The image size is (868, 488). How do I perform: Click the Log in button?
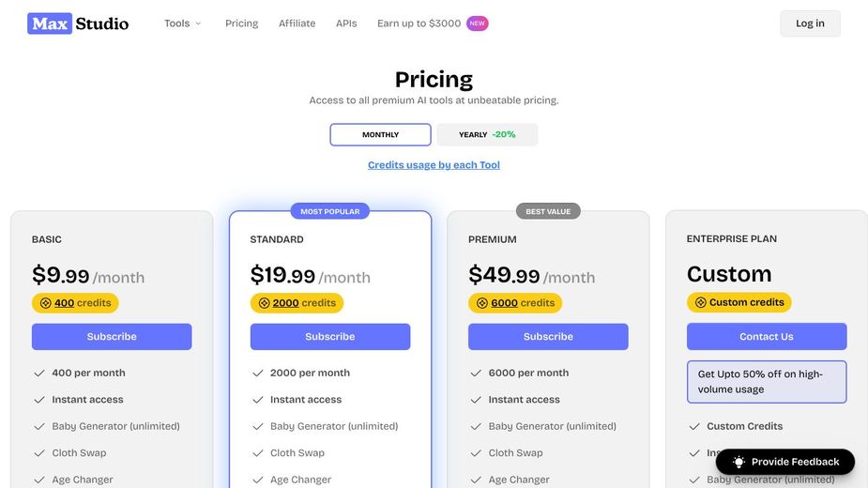810,23
